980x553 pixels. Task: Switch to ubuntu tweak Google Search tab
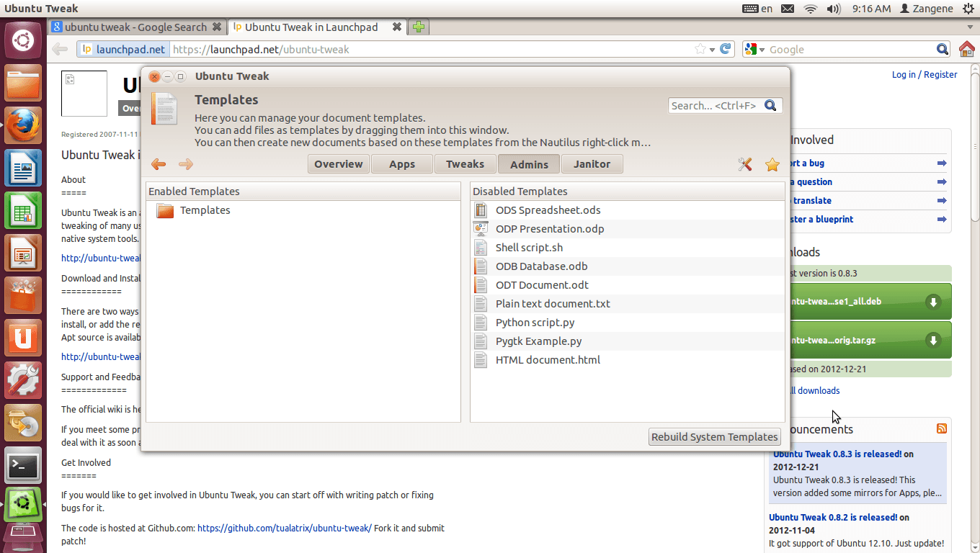pyautogui.click(x=137, y=27)
